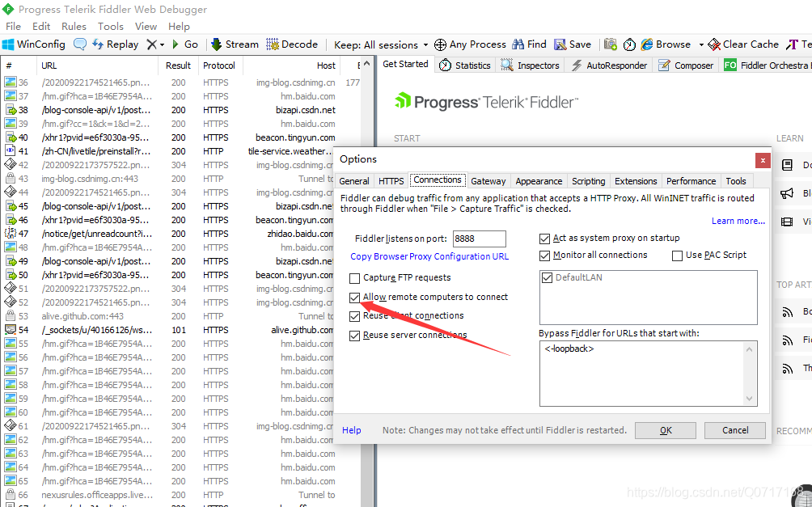The height and width of the screenshot is (507, 812).
Task: Toggle Allow remote computers to connect
Action: point(355,298)
